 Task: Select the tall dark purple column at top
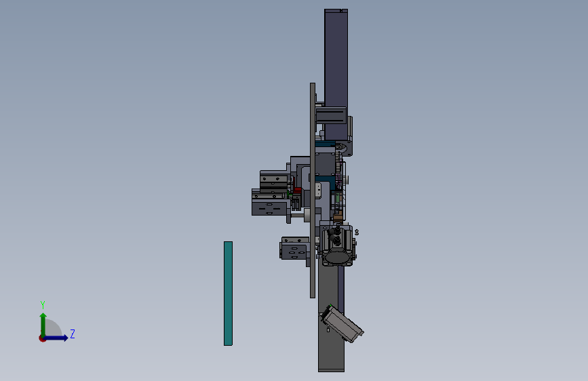336,75
